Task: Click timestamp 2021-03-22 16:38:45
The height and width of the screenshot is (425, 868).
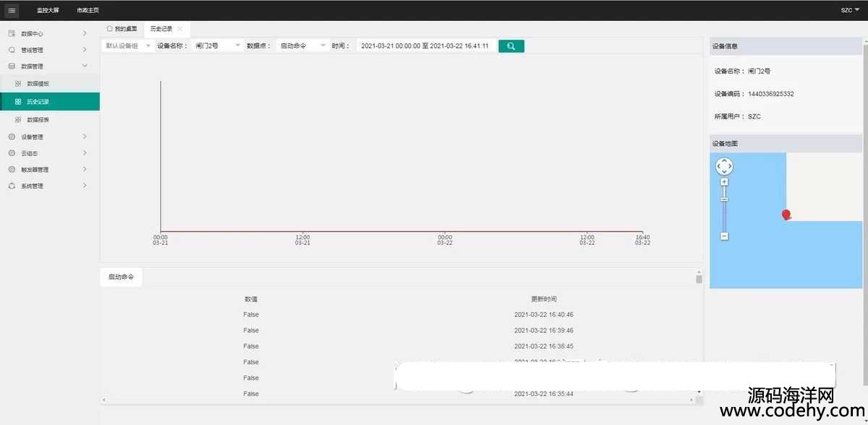Action: click(x=544, y=346)
